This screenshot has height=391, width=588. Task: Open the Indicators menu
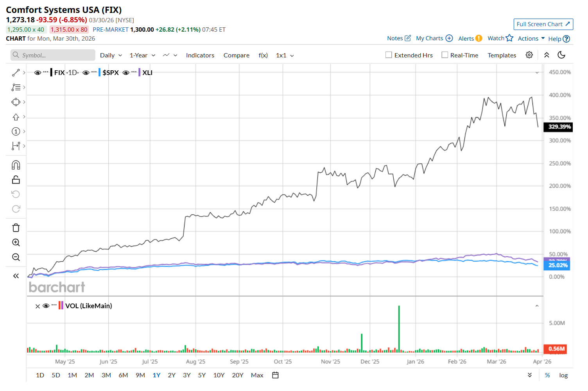[200, 55]
